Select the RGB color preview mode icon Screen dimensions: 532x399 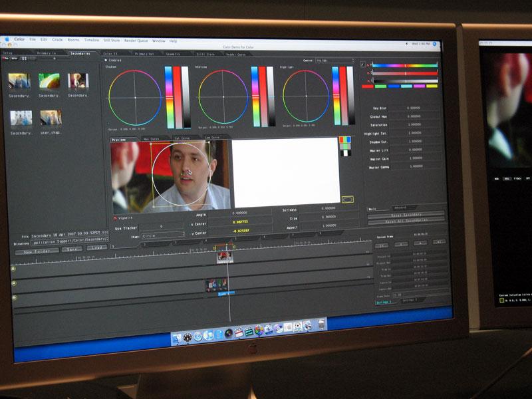[345, 140]
